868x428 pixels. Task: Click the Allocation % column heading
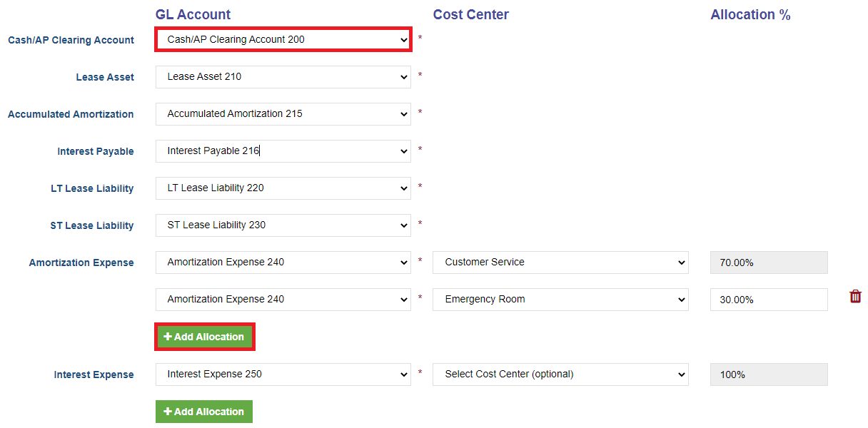point(750,14)
